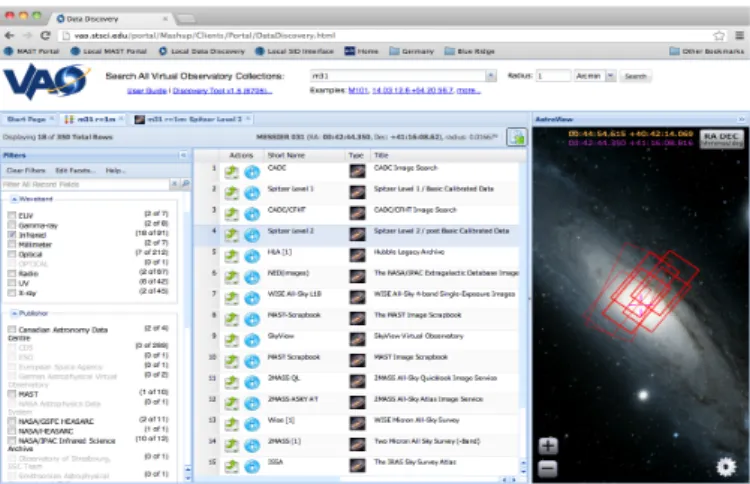The image size is (750, 484).
Task: Open the Other Bookmarks folder
Action: tap(707, 51)
